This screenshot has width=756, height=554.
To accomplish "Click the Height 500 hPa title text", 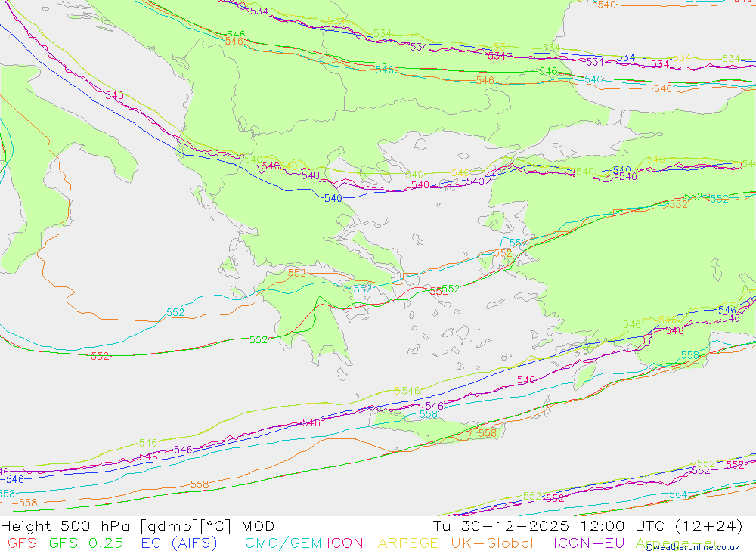I will click(x=137, y=526).
